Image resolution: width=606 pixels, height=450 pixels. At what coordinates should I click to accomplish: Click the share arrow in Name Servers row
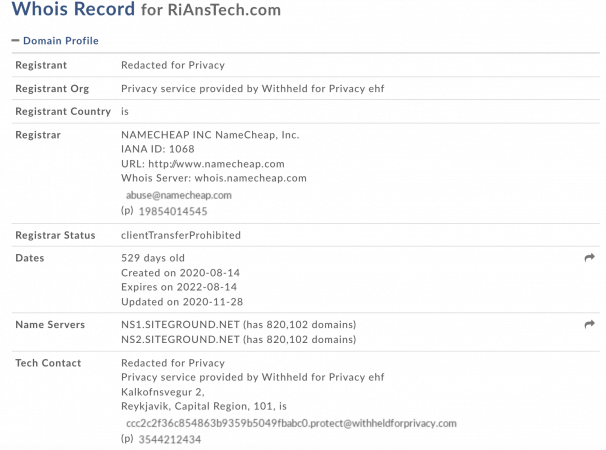589,324
